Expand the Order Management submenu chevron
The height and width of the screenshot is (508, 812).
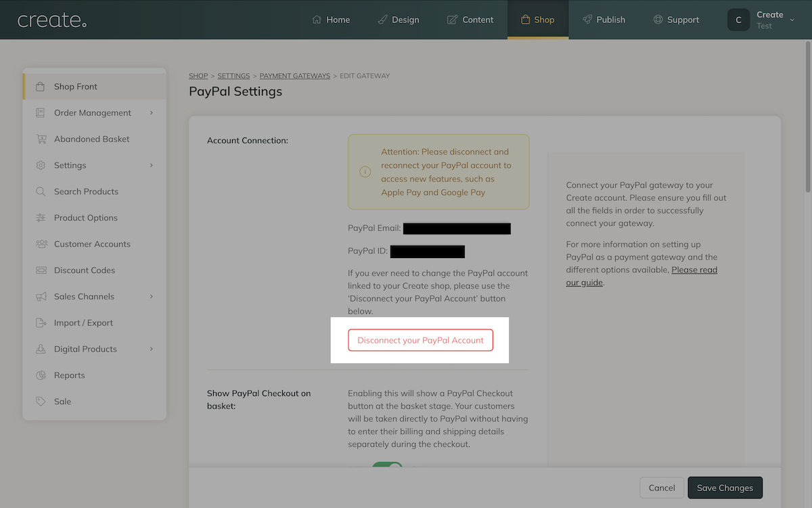[152, 112]
